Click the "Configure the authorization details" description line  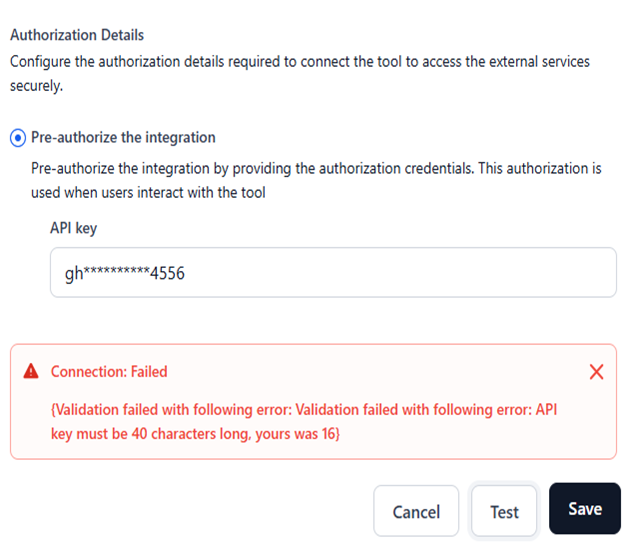click(x=299, y=62)
